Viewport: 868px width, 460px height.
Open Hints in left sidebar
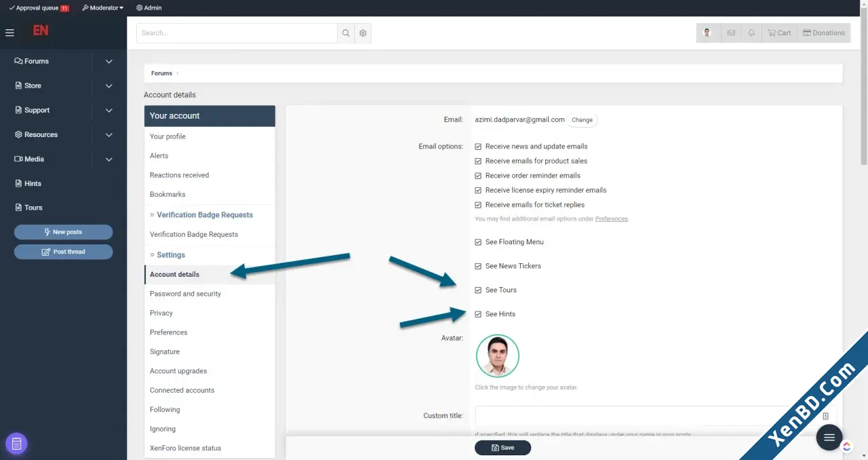pos(28,183)
